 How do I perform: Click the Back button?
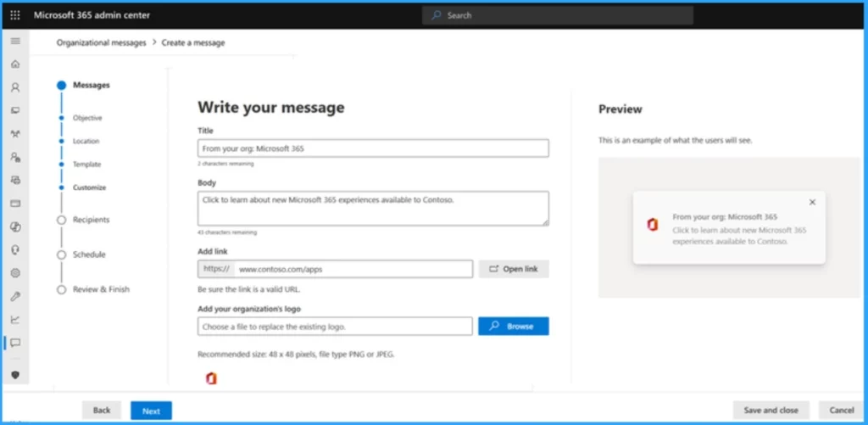[102, 411]
